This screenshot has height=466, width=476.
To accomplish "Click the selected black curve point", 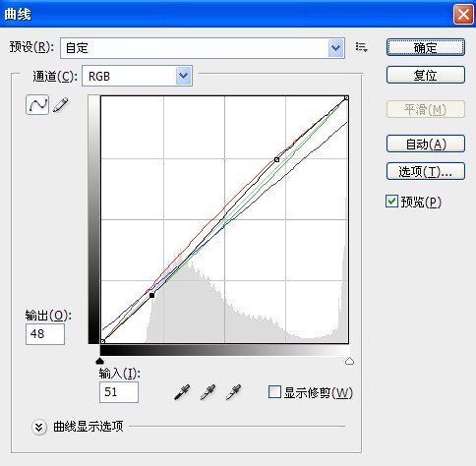I will (x=151, y=295).
